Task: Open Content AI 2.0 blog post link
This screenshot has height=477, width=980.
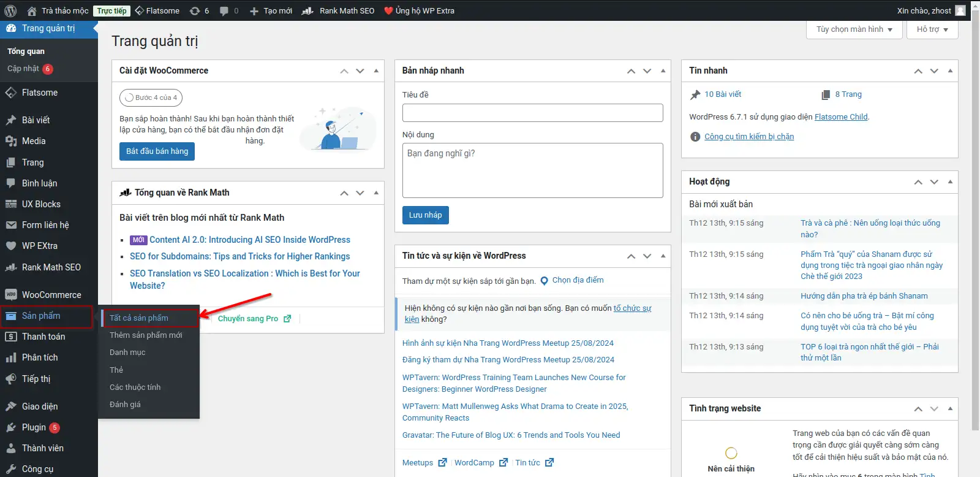Action: (x=250, y=240)
